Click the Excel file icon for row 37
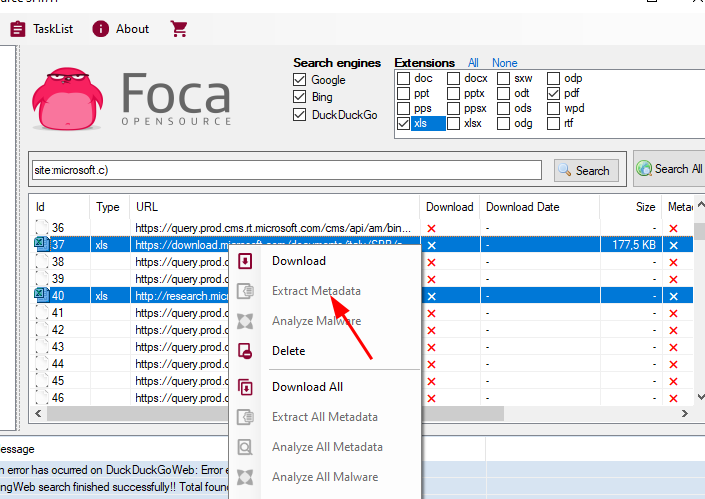The height and width of the screenshot is (499, 705). [41, 244]
